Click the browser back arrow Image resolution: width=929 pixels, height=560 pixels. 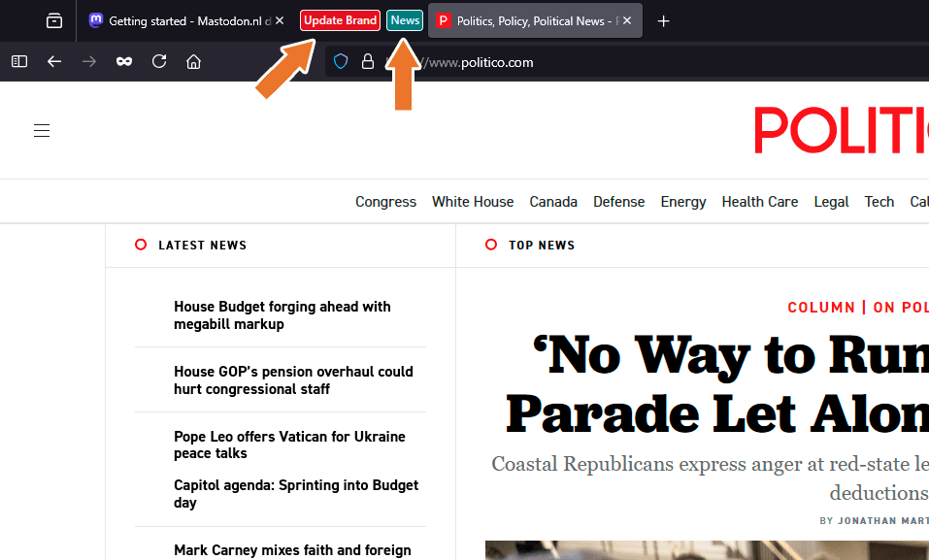click(54, 61)
